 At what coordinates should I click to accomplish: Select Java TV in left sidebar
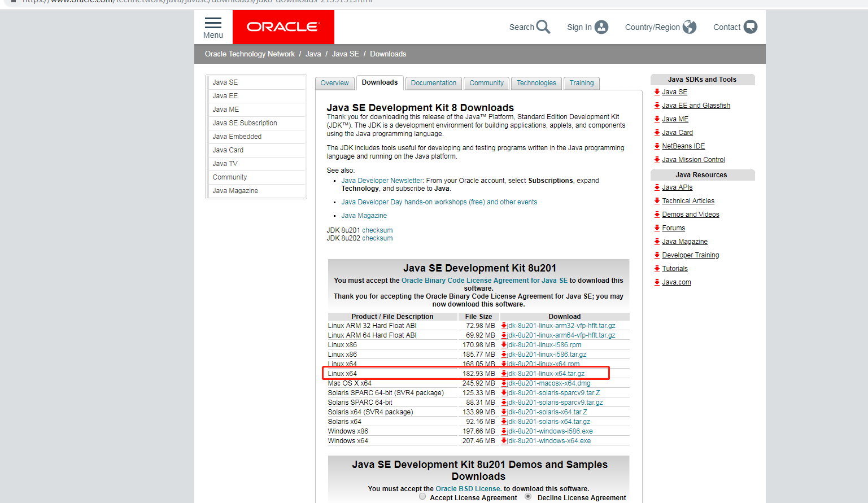pyautogui.click(x=257, y=164)
